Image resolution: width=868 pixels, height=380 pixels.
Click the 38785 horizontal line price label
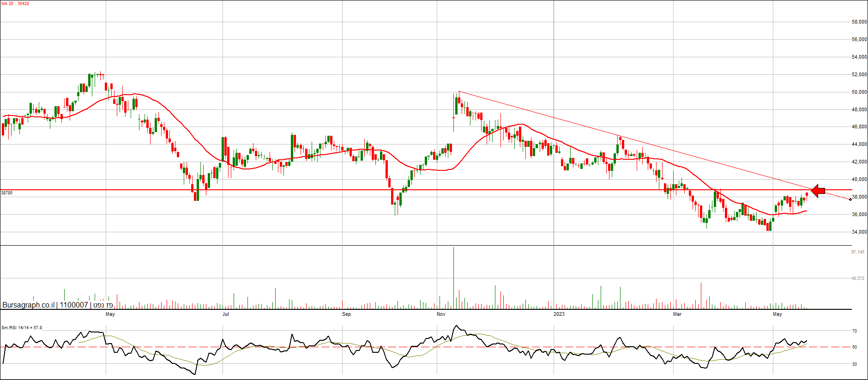[7, 193]
